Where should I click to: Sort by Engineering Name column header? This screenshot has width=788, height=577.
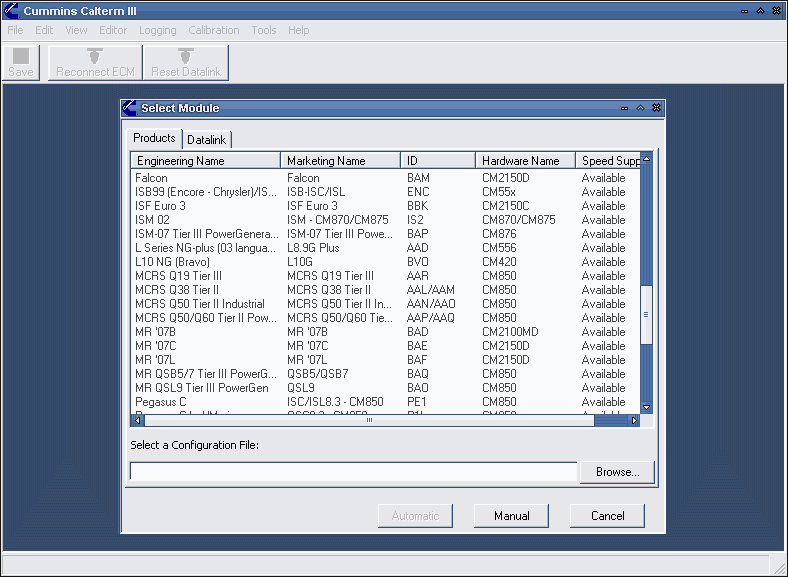point(205,161)
